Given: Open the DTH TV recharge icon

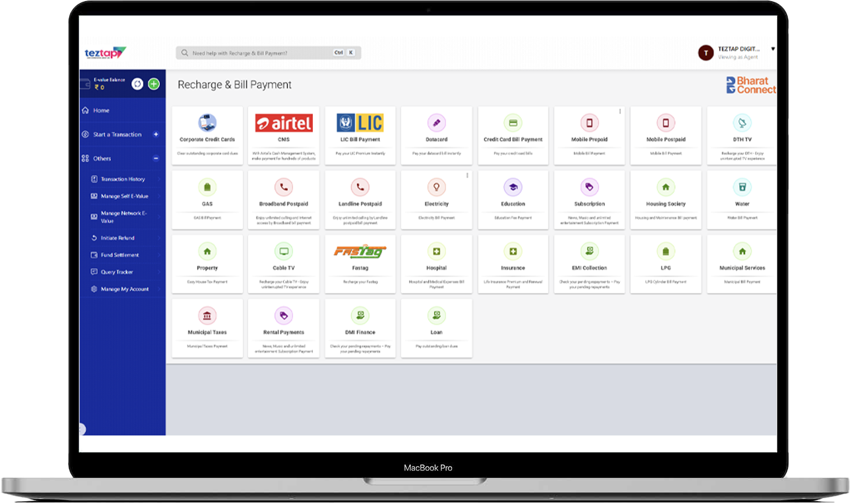Looking at the screenshot, I should point(742,123).
